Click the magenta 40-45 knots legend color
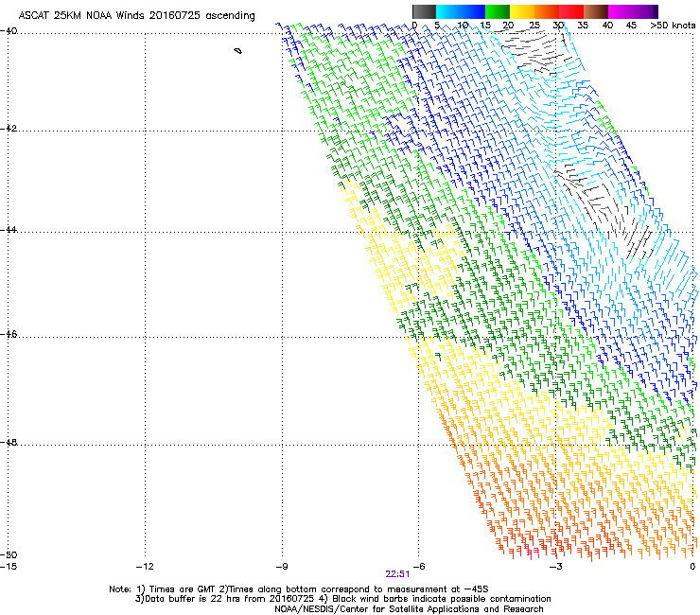The image size is (700, 615). [621, 11]
